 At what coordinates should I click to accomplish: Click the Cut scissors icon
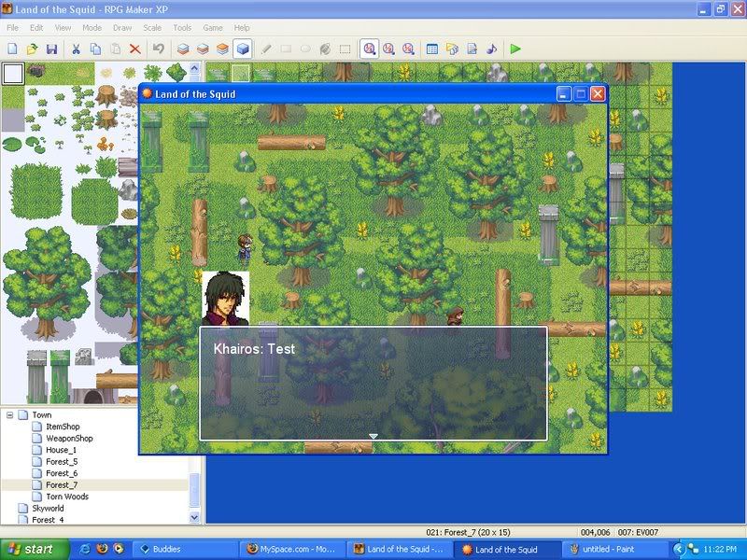tap(76, 49)
